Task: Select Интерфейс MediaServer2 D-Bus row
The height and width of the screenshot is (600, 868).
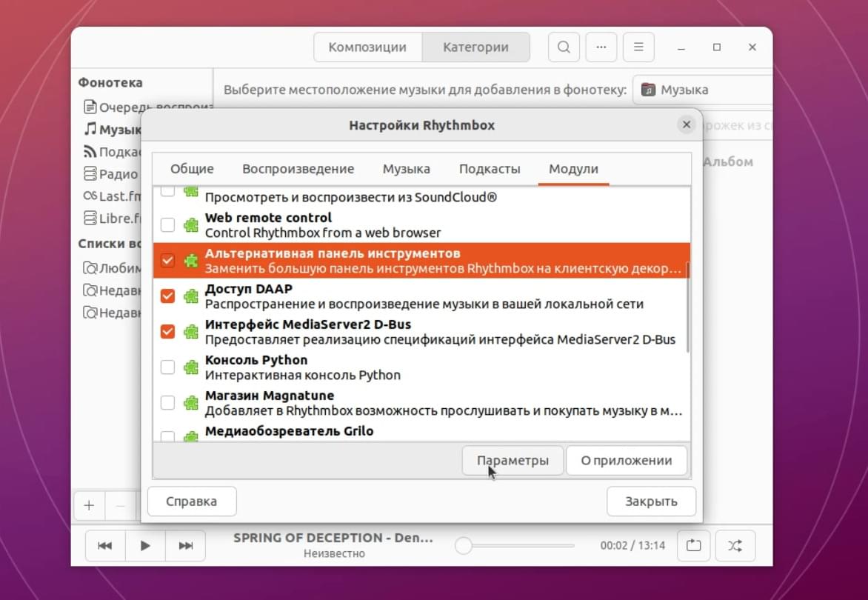Action: (x=421, y=332)
